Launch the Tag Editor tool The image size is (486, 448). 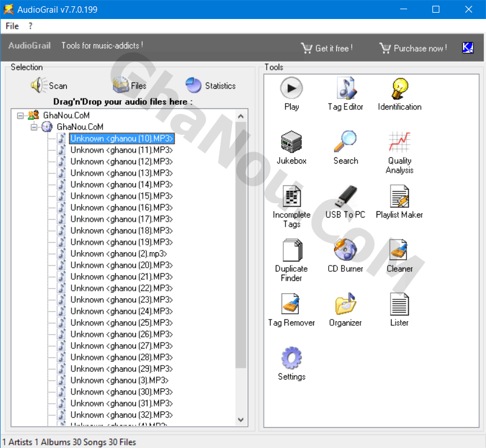pos(345,94)
